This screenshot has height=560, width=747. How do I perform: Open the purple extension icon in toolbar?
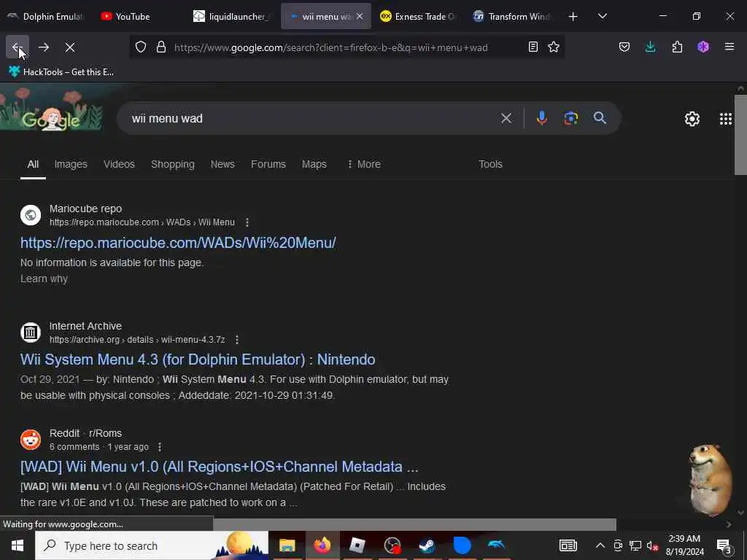[703, 47]
